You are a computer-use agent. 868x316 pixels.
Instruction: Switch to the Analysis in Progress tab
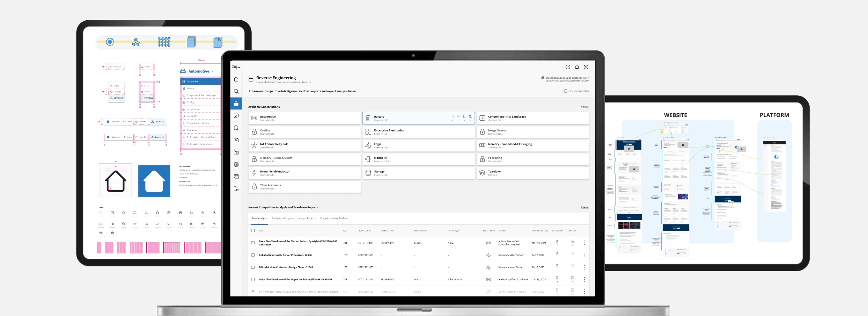pyautogui.click(x=283, y=218)
